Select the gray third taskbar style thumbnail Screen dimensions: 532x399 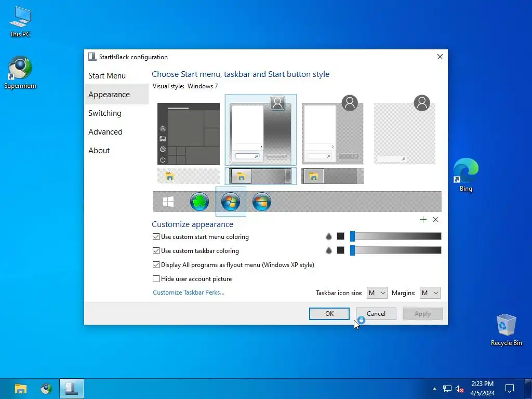click(x=332, y=176)
